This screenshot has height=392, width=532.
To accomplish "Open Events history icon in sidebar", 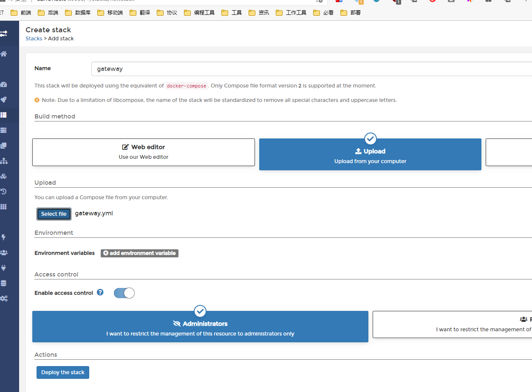I will pos(3,192).
